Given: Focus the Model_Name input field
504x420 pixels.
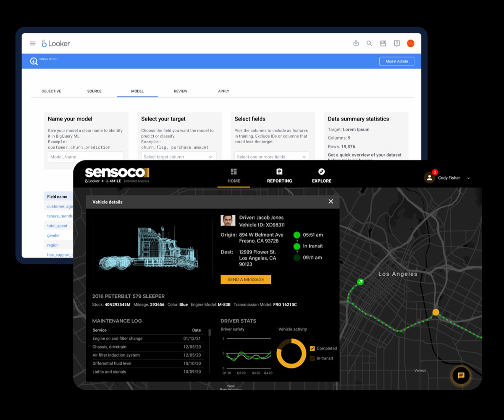Looking at the screenshot, I should coord(85,156).
